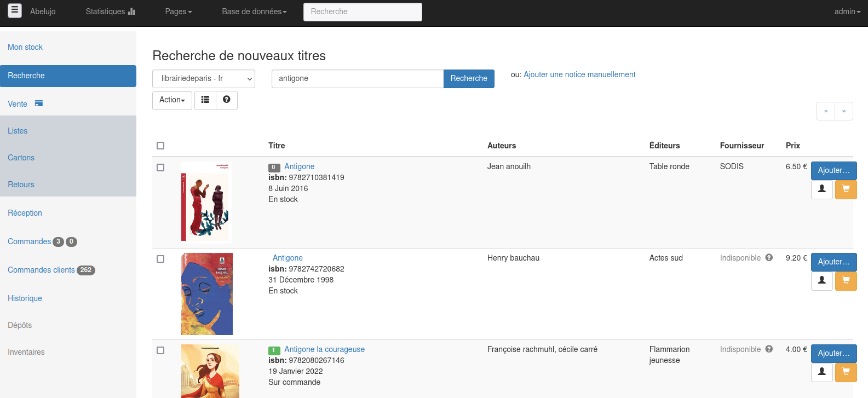The width and height of the screenshot is (868, 398).
Task: Click the Table ronde publisher cell
Action: pos(669,166)
